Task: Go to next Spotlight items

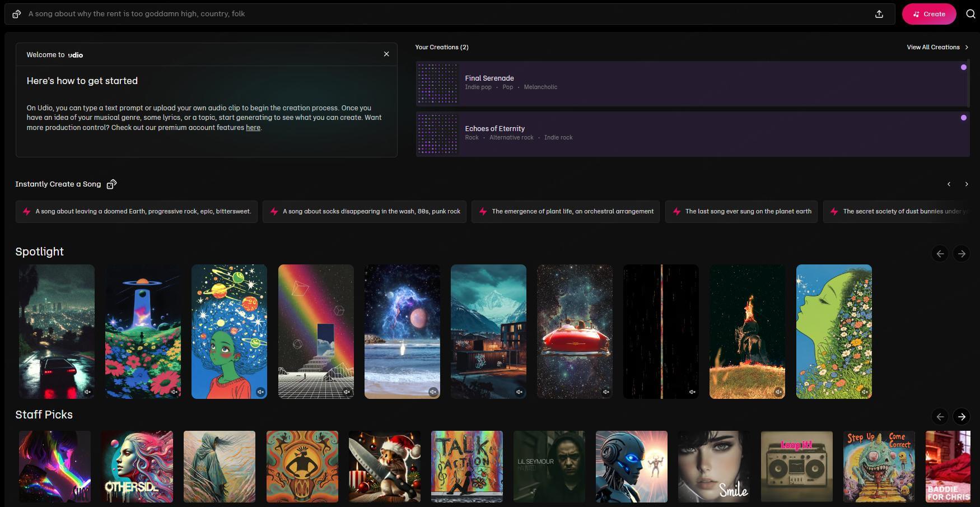Action: click(962, 254)
